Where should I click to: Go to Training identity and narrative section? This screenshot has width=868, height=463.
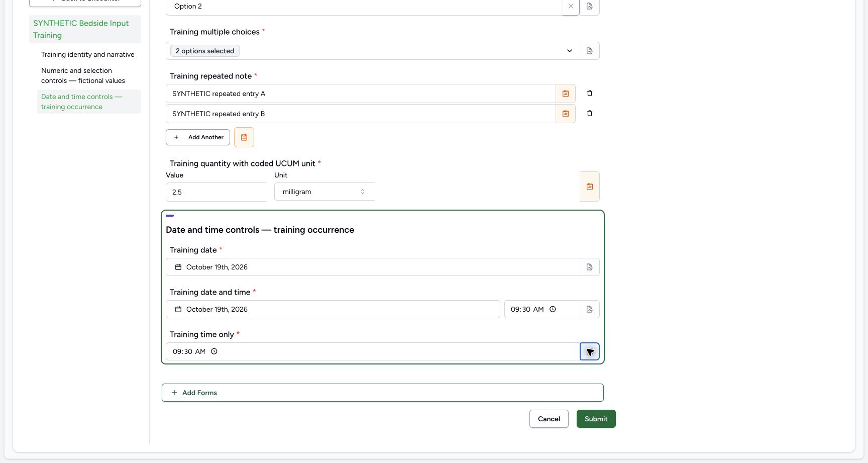pos(88,54)
